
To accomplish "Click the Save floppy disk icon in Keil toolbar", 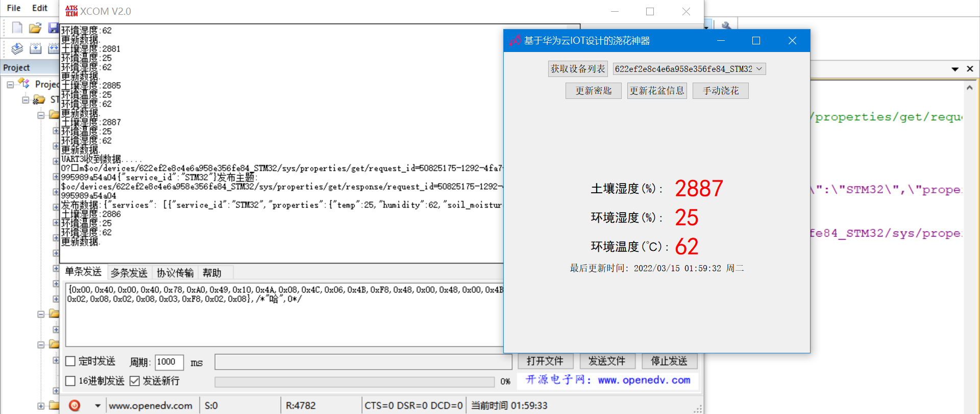I will 53,28.
